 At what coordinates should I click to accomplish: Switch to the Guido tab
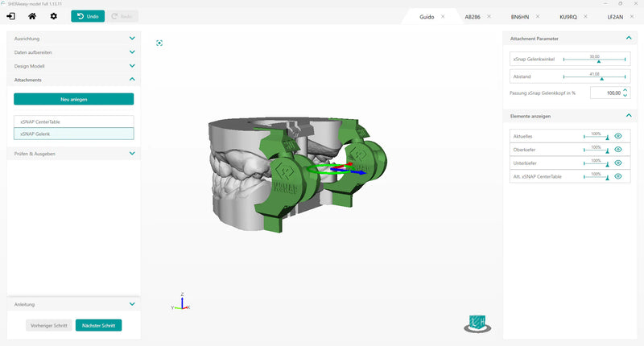[x=427, y=17]
